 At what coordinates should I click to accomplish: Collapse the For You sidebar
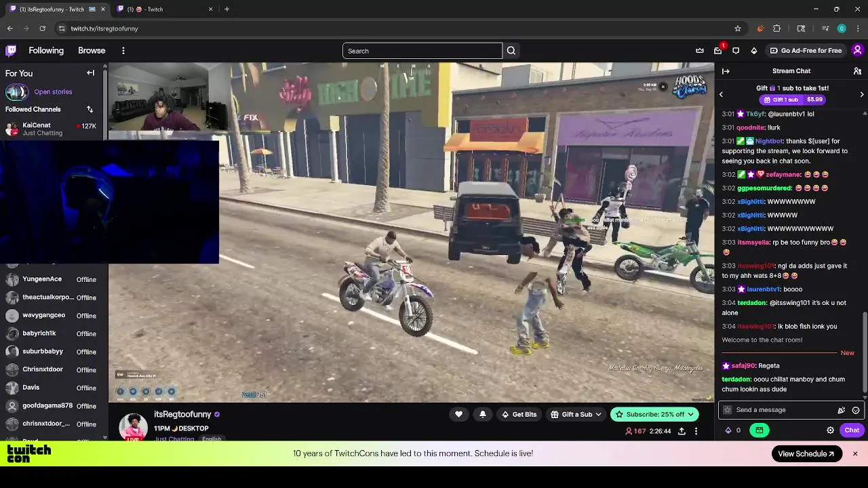(90, 73)
